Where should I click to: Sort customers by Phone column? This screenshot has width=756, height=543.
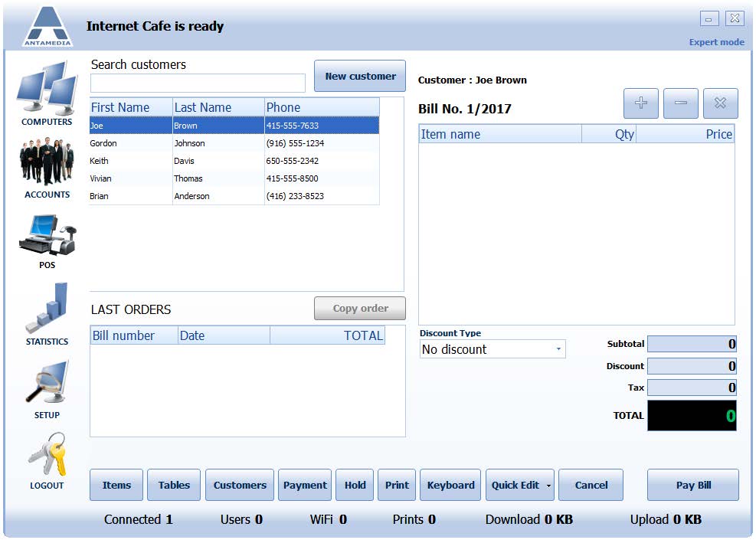322,107
